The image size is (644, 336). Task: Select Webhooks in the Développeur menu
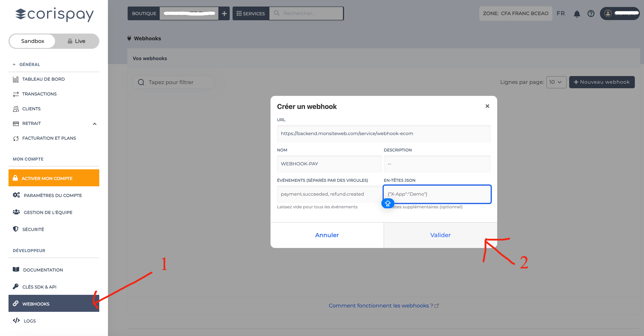click(36, 304)
